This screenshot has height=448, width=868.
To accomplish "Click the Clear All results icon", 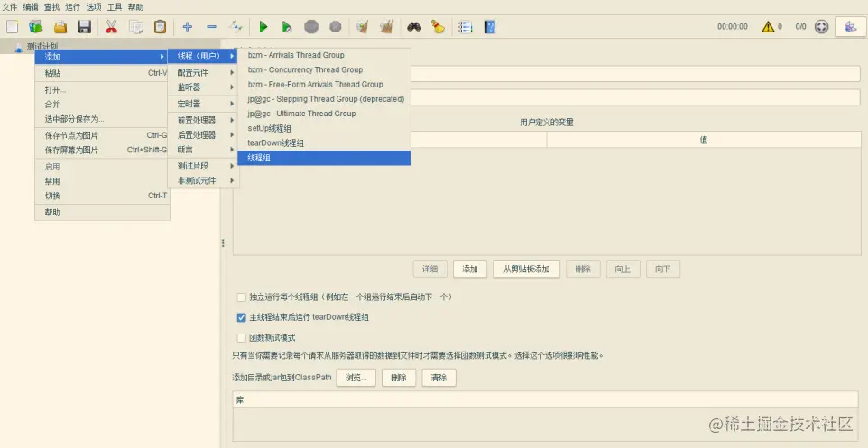I will point(387,26).
